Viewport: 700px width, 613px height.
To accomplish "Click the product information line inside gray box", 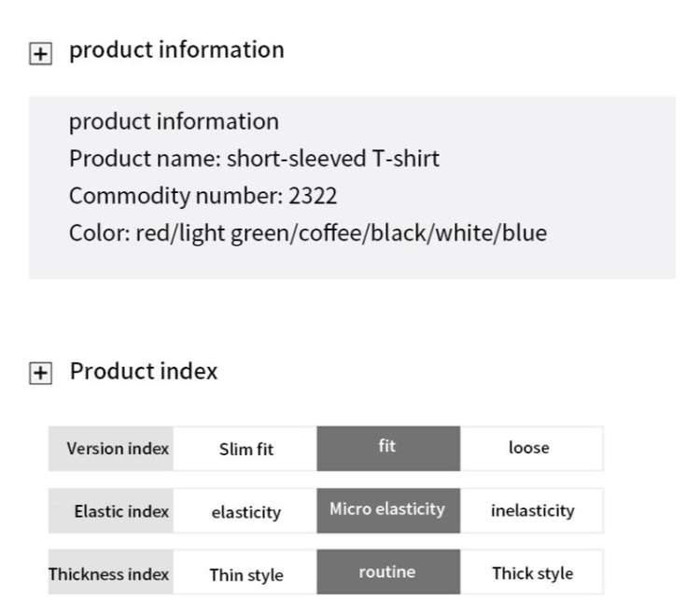I will point(174,121).
